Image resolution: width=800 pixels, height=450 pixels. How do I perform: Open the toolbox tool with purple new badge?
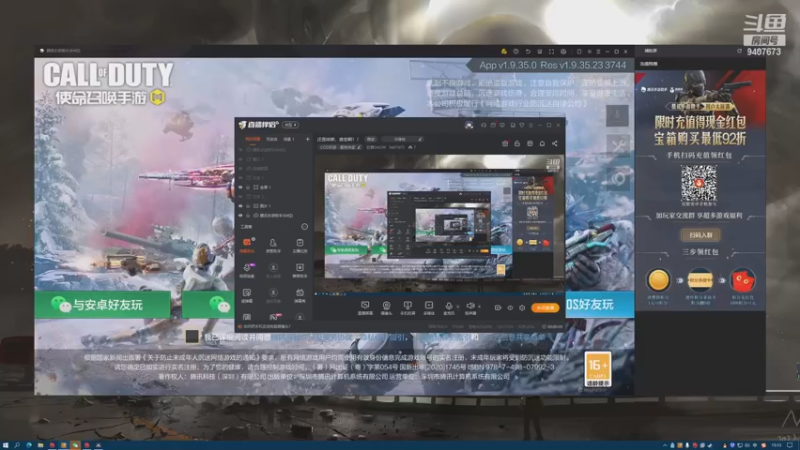click(247, 269)
